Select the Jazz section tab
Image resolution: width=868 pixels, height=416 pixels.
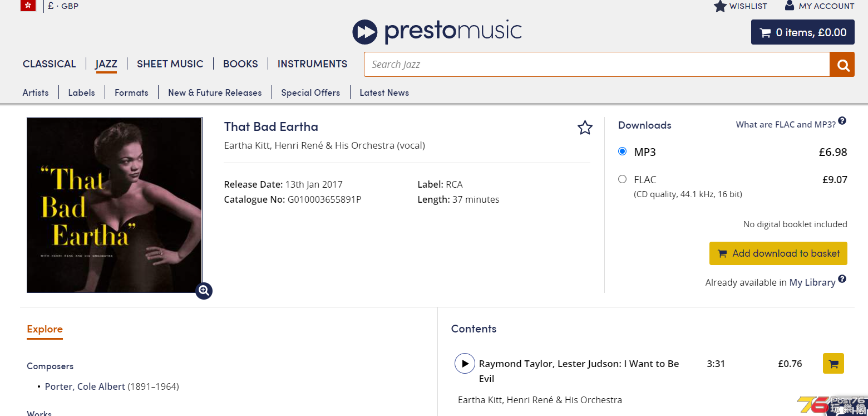tap(106, 64)
